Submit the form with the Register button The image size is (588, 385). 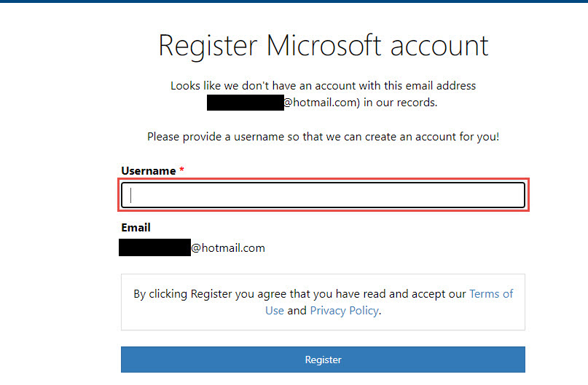(x=323, y=360)
